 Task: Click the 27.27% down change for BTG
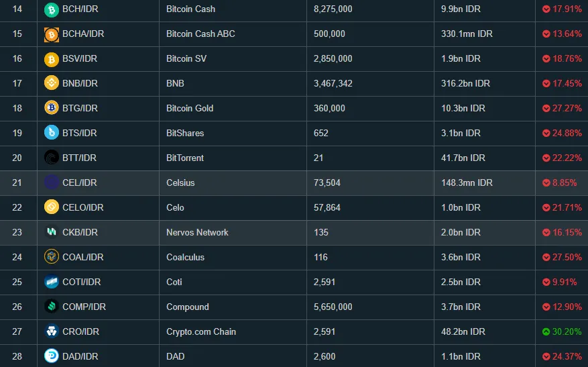[562, 108]
